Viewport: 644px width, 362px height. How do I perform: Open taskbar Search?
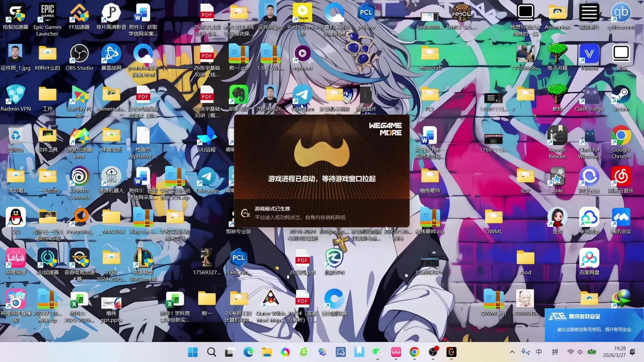click(x=211, y=352)
